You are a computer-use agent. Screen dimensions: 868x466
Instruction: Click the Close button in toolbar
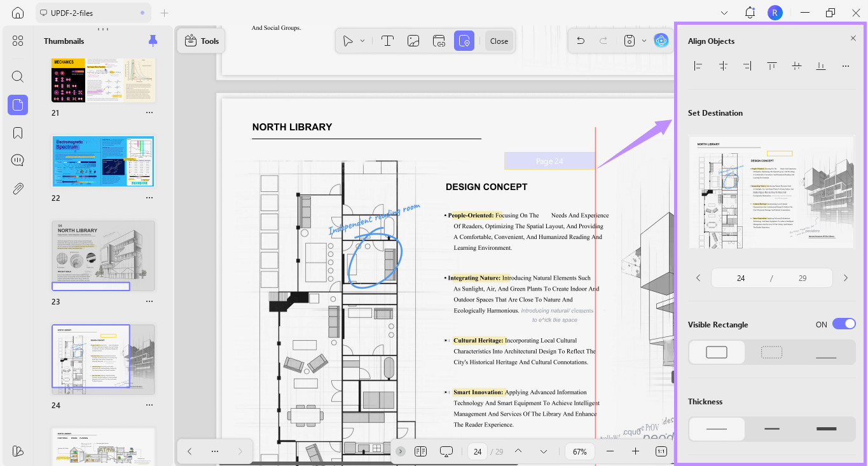[x=499, y=41]
